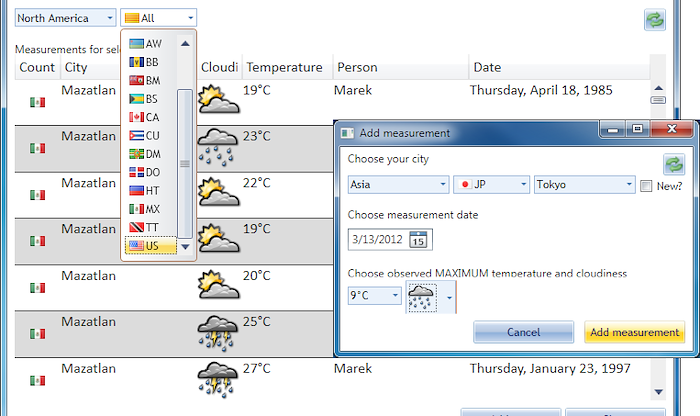The image size is (700, 416).
Task: Open the Asia continent dropdown
Action: click(x=398, y=184)
